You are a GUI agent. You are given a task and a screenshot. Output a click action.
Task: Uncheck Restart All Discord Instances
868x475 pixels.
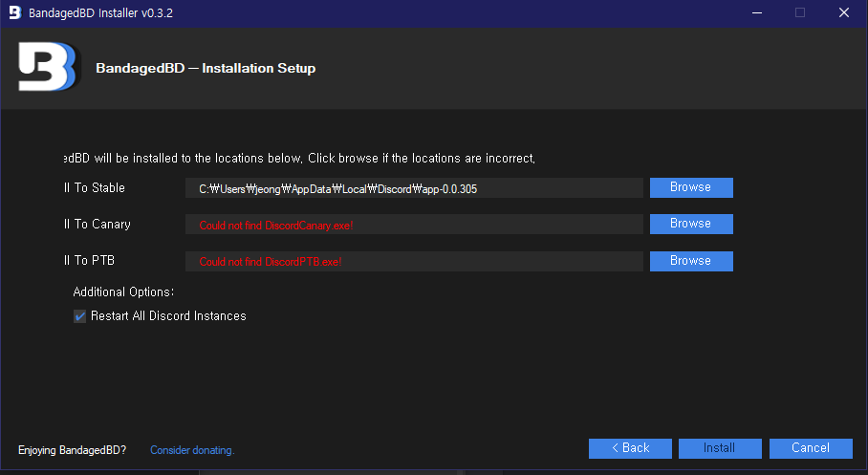point(79,316)
